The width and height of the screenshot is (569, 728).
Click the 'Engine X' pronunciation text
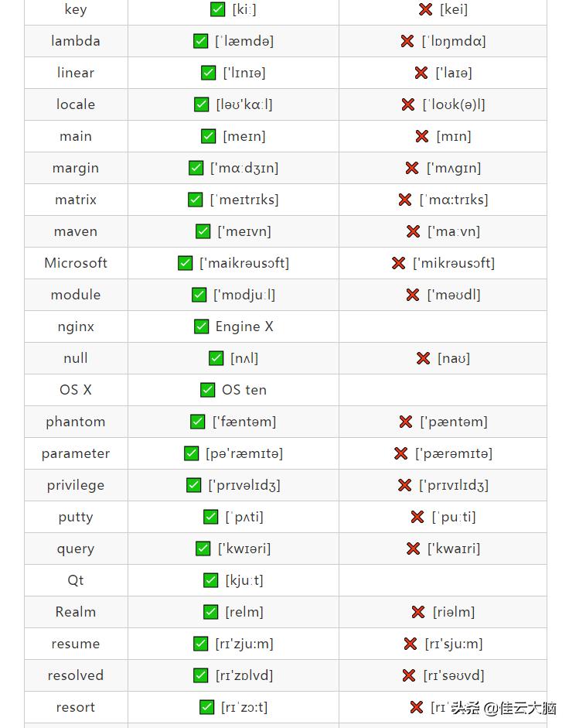(244, 326)
